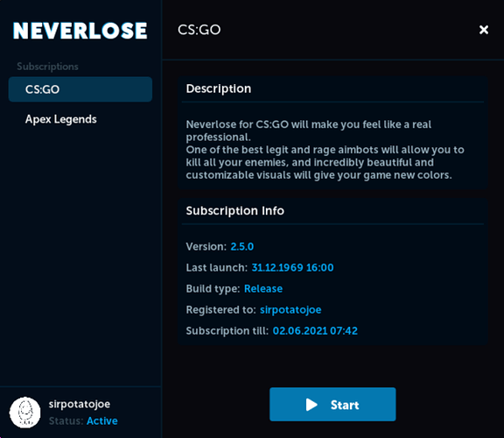Viewport: 504px width, 438px height.
Task: Click the CS:GO title in top header
Action: pos(199,30)
